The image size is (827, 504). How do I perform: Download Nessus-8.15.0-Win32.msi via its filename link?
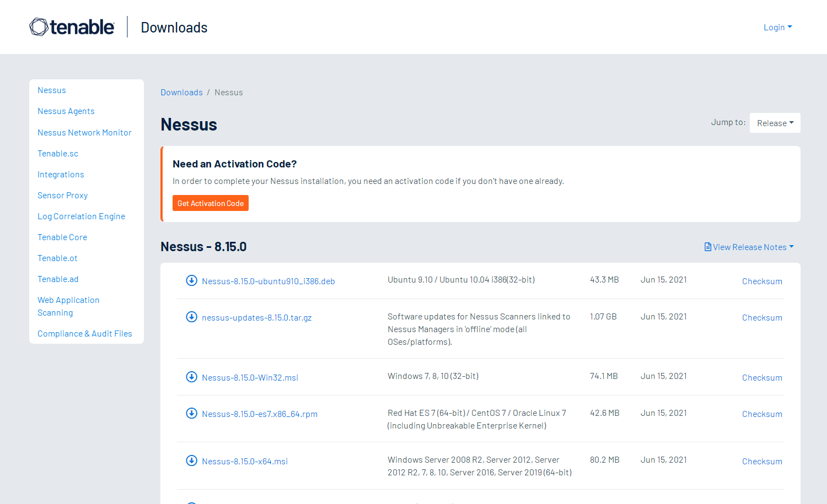pos(250,377)
